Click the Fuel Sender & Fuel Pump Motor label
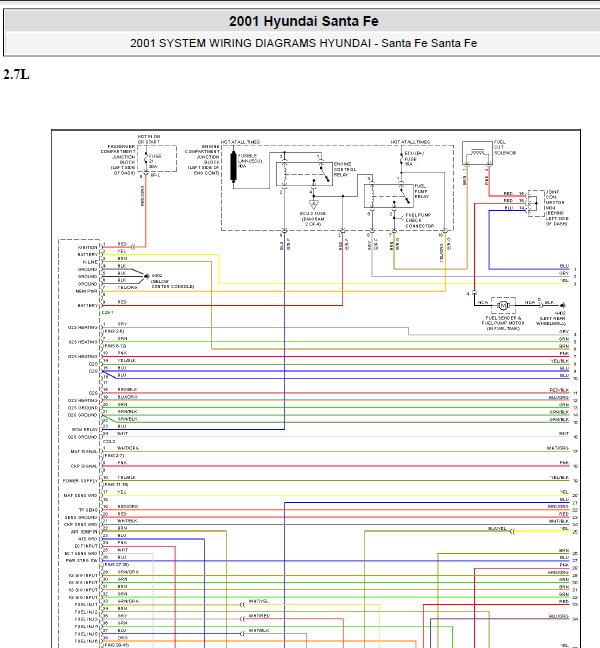 tap(503, 323)
